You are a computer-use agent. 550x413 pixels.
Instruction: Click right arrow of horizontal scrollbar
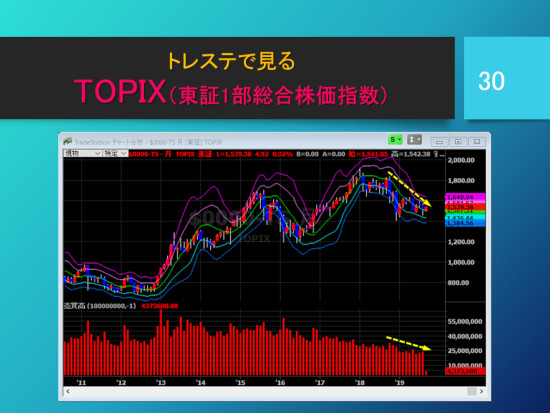coord(482,391)
